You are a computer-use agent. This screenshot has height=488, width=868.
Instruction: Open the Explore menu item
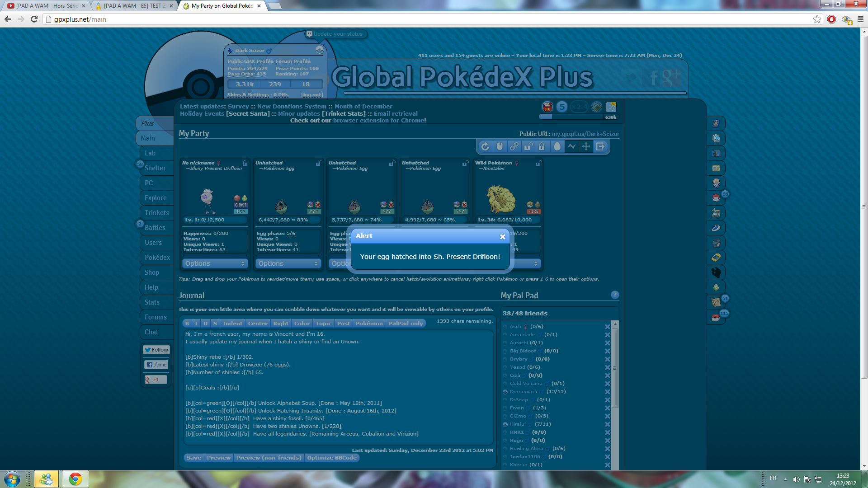point(156,198)
